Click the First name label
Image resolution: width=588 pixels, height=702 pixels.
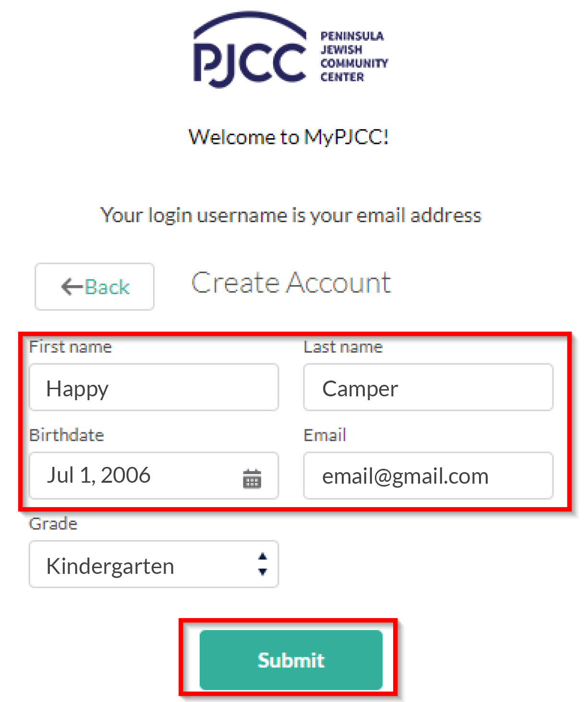(71, 347)
